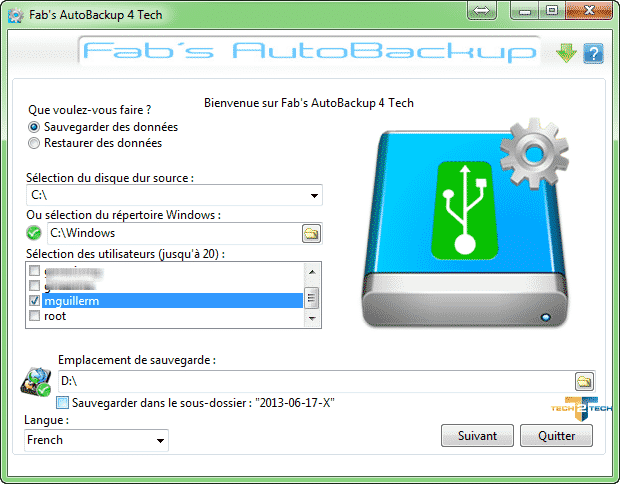Select Restaurer des données radio button
The width and height of the screenshot is (620, 484).
[34, 143]
